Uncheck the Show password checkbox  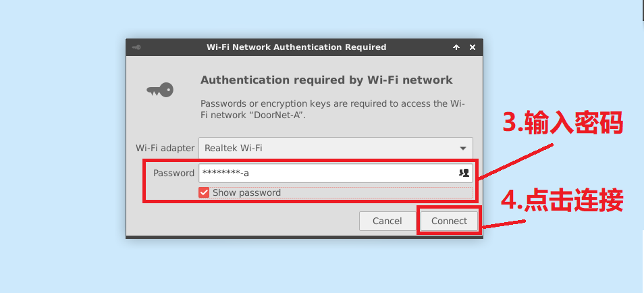[204, 192]
